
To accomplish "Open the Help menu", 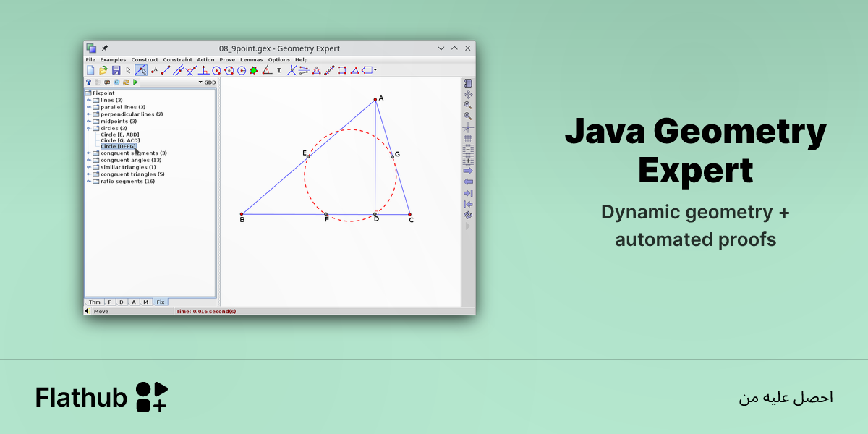I will 301,59.
